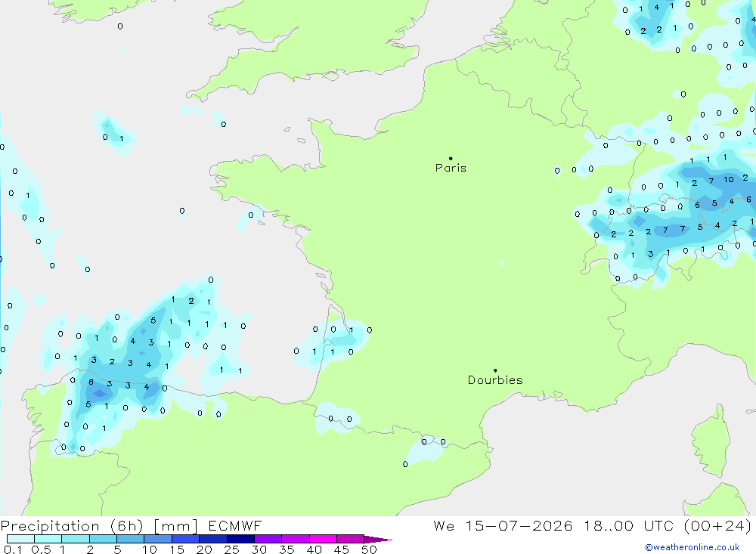Click the '10' precipitation value over Switzerland
The height and width of the screenshot is (554, 756).
729,179
